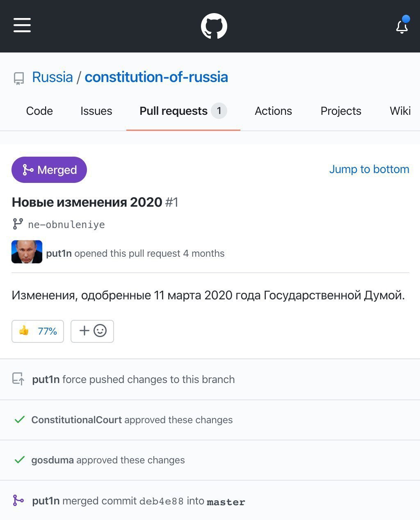Switch to the Code tab
The image size is (420, 520).
tap(39, 111)
